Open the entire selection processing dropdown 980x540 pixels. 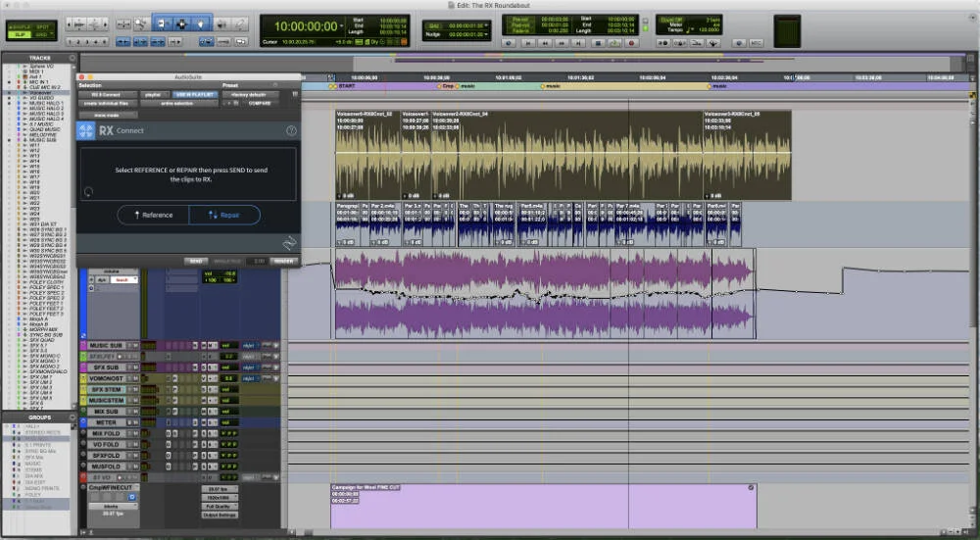pos(178,103)
